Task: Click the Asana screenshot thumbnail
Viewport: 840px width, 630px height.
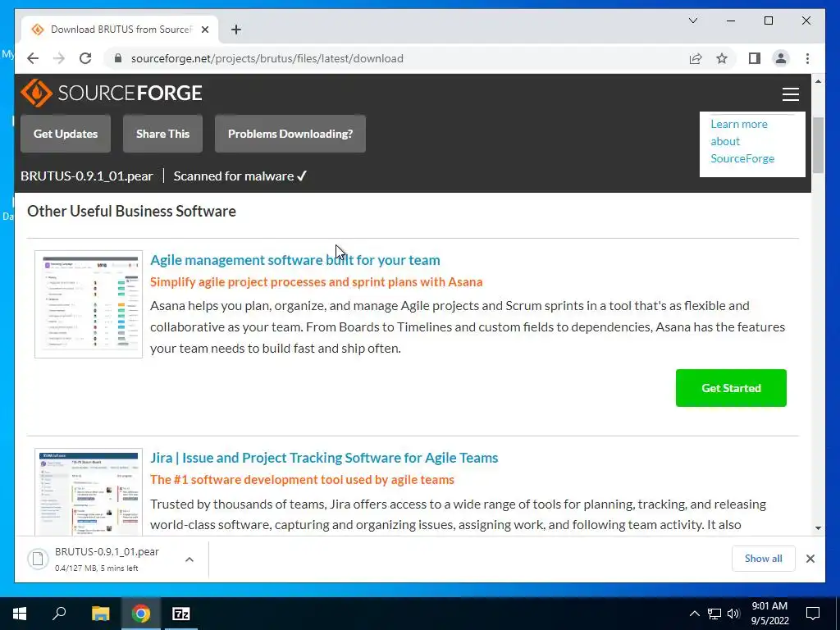Action: click(89, 304)
